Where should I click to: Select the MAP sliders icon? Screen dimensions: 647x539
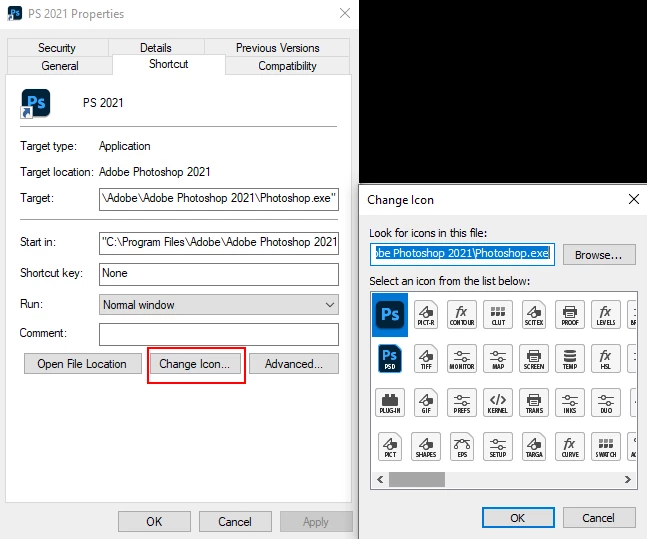pyautogui.click(x=498, y=358)
